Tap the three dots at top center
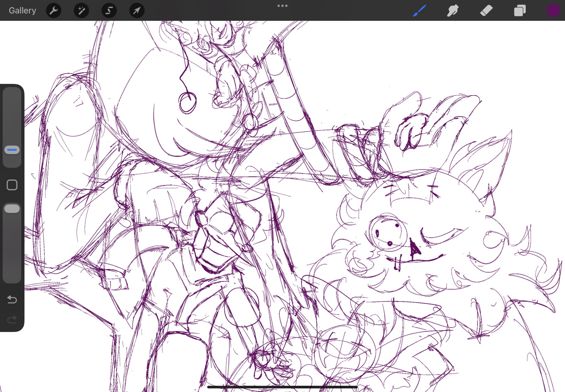The image size is (565, 392). (282, 6)
